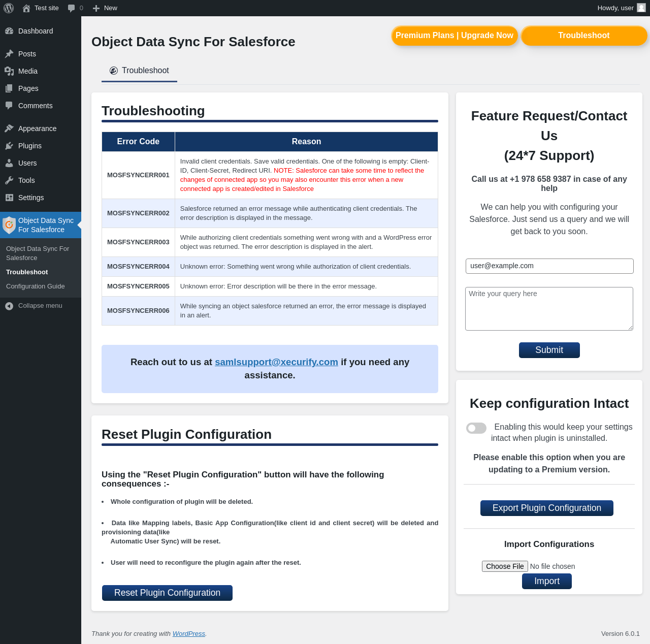Click the Appearance paintbrush icon
650x644 pixels.
point(9,128)
